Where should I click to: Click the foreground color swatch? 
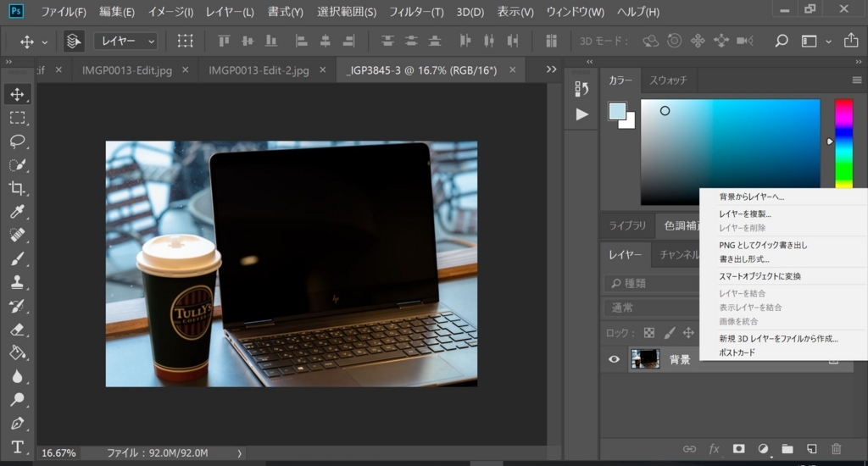pyautogui.click(x=617, y=111)
